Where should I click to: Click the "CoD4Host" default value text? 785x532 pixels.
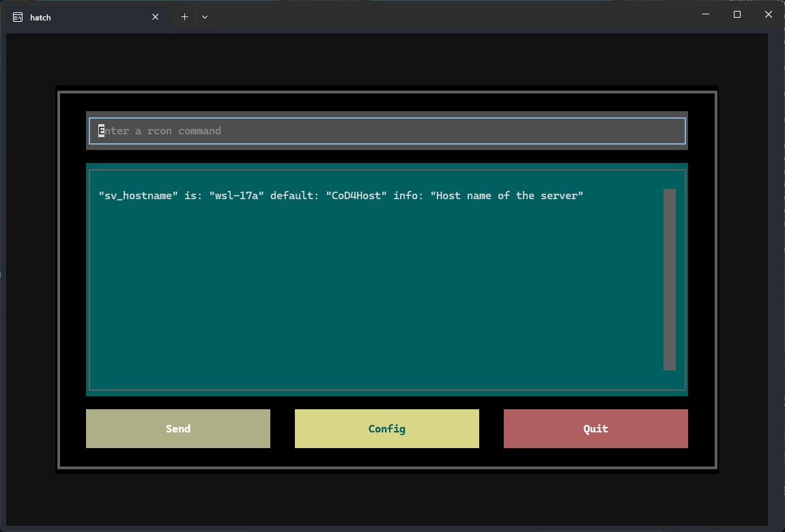click(356, 196)
